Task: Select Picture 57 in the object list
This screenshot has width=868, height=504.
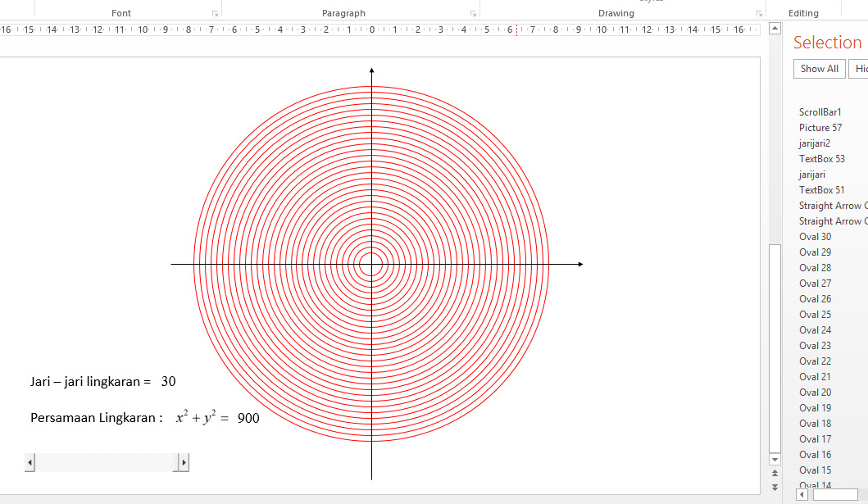Action: 820,128
